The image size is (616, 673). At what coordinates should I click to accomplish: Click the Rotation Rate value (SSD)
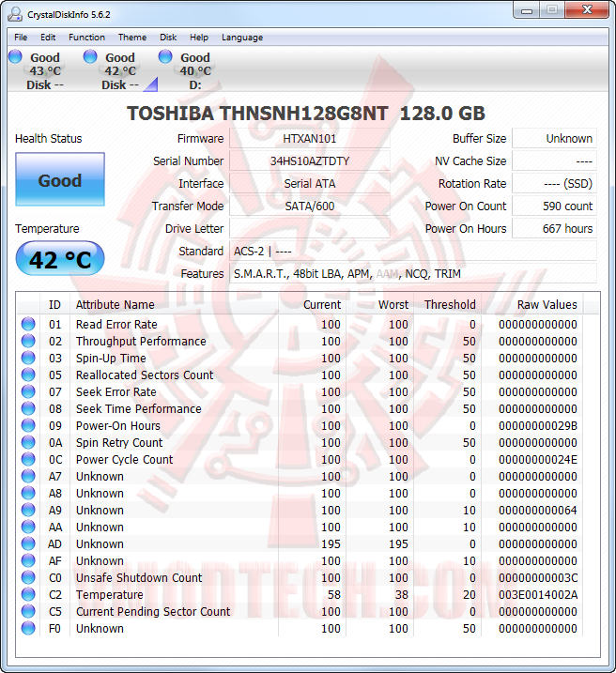[554, 184]
